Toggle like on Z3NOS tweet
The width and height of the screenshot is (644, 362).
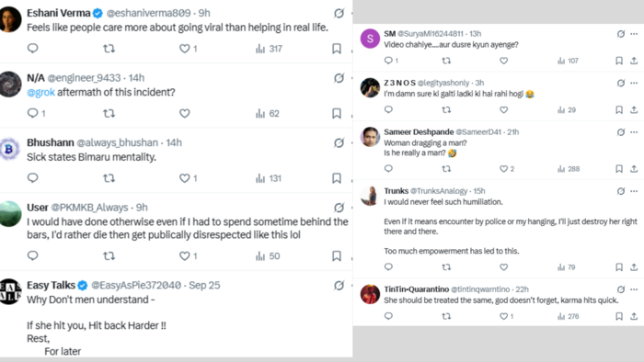point(503,110)
